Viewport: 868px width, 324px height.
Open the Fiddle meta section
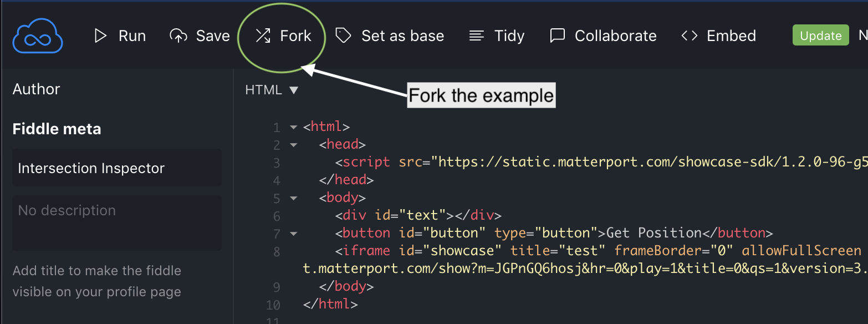57,129
